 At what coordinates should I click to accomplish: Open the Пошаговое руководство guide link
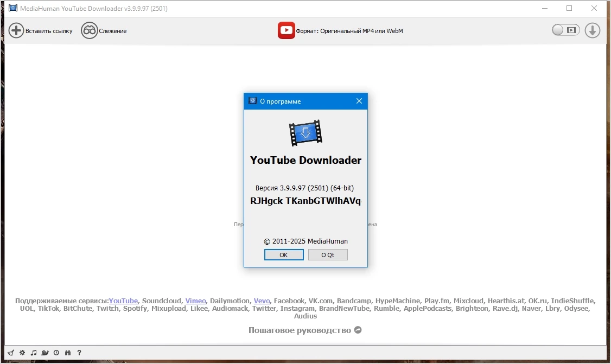coord(300,330)
